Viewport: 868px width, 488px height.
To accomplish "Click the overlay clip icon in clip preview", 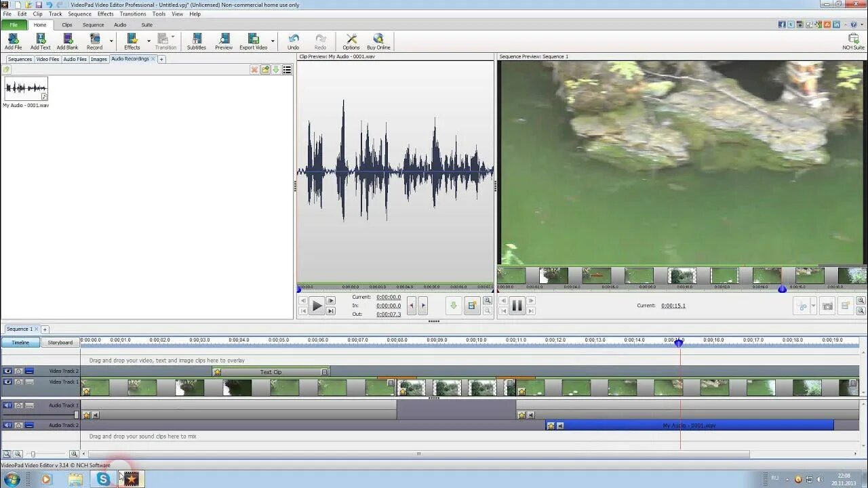I will (x=471, y=306).
